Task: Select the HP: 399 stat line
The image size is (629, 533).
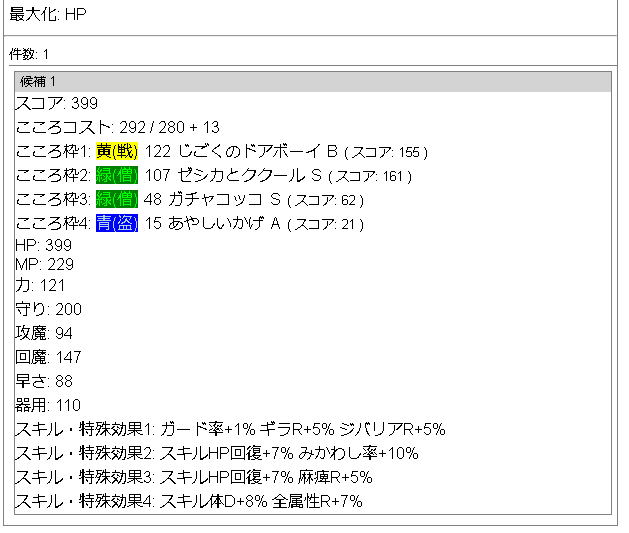Action: (x=44, y=245)
